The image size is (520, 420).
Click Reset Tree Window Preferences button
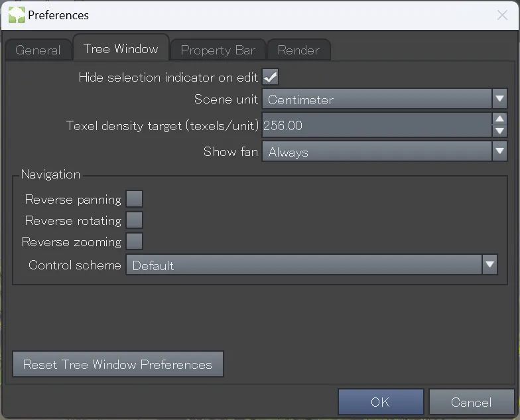[x=118, y=364]
